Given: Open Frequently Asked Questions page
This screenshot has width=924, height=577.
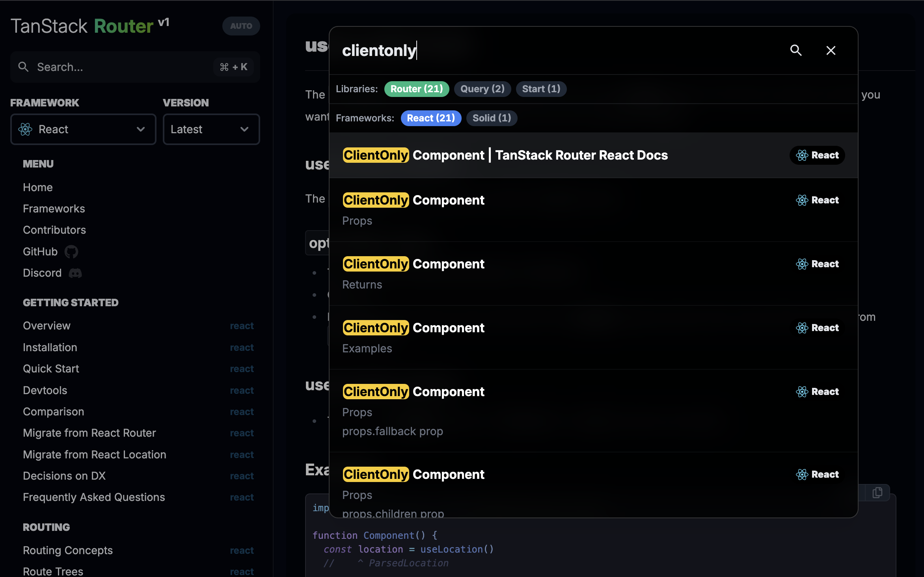Looking at the screenshot, I should tap(138, 497).
